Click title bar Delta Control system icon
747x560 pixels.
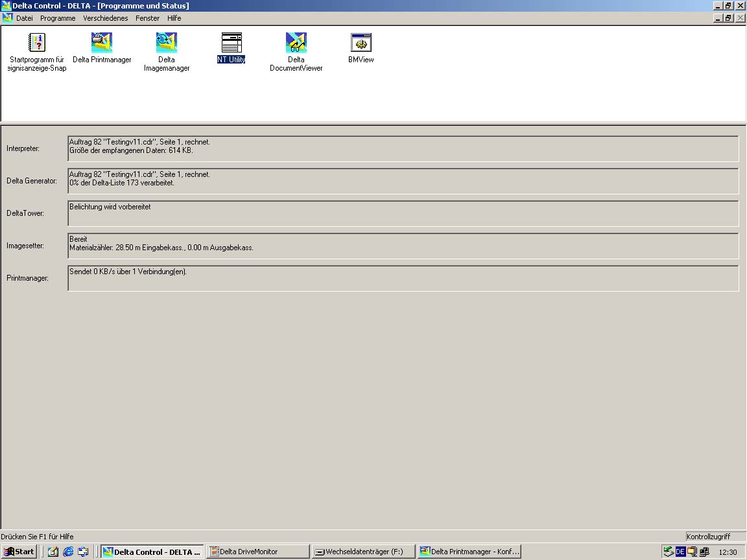coord(6,6)
